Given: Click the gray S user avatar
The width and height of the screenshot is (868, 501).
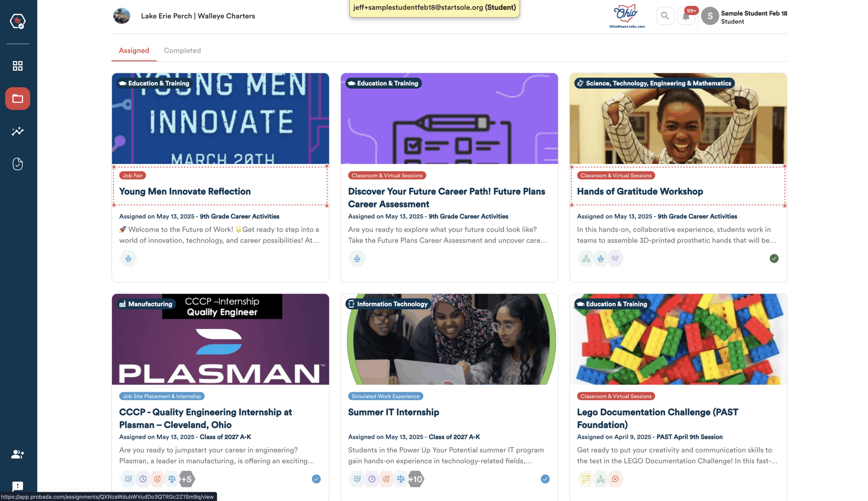Looking at the screenshot, I should coord(710,16).
